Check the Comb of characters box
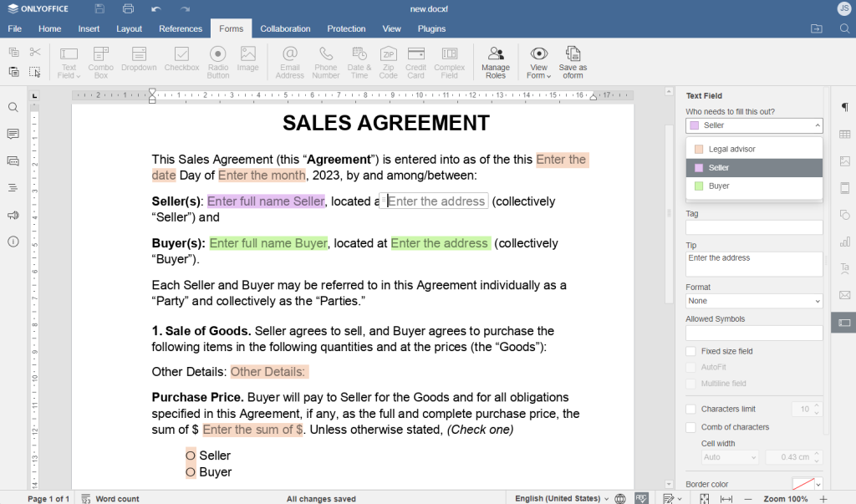Screen dimensions: 856x504 point(690,426)
